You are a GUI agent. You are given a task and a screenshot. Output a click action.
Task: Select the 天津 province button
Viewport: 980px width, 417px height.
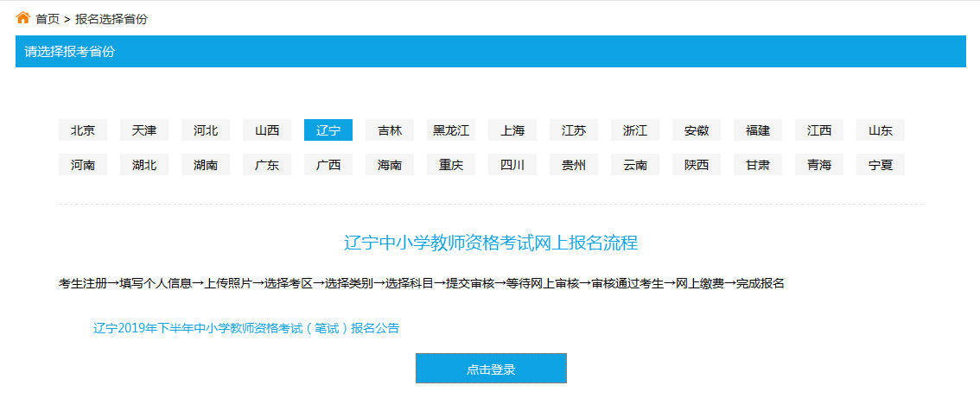click(x=143, y=130)
